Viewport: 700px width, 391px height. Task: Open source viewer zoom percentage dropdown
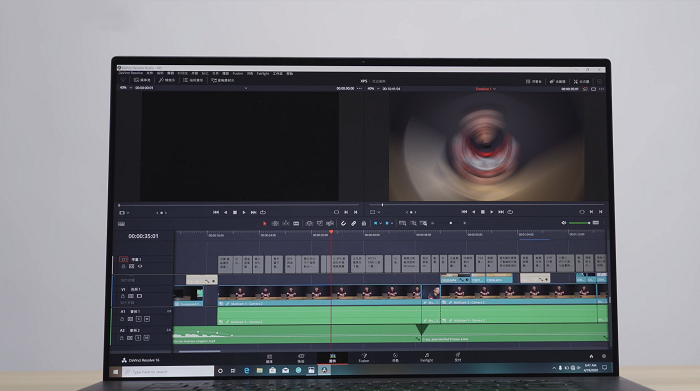pyautogui.click(x=125, y=88)
